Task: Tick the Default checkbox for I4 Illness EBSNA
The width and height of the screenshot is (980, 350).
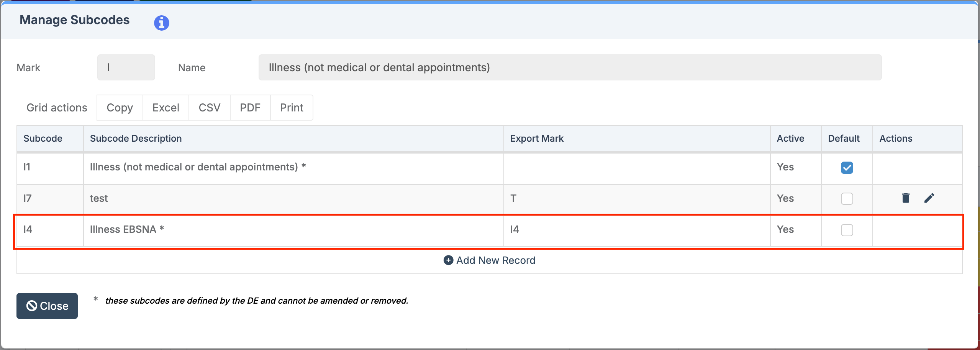Action: tap(847, 230)
